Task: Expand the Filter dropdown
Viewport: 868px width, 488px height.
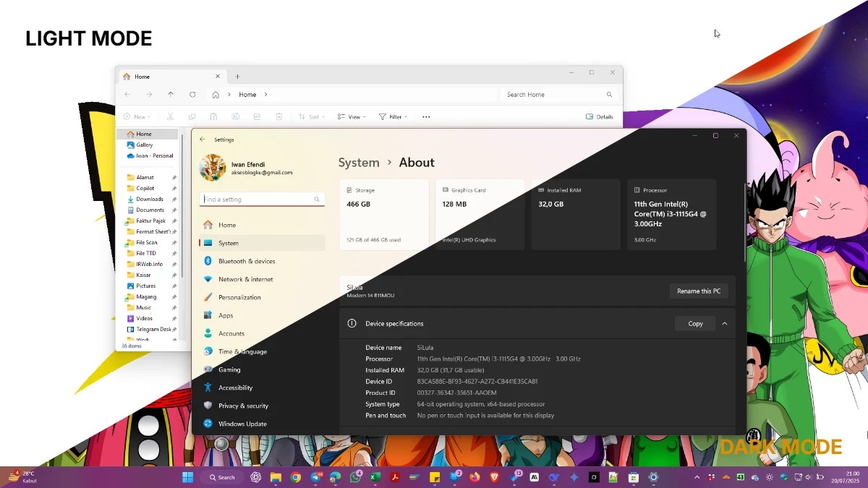Action: pyautogui.click(x=393, y=116)
